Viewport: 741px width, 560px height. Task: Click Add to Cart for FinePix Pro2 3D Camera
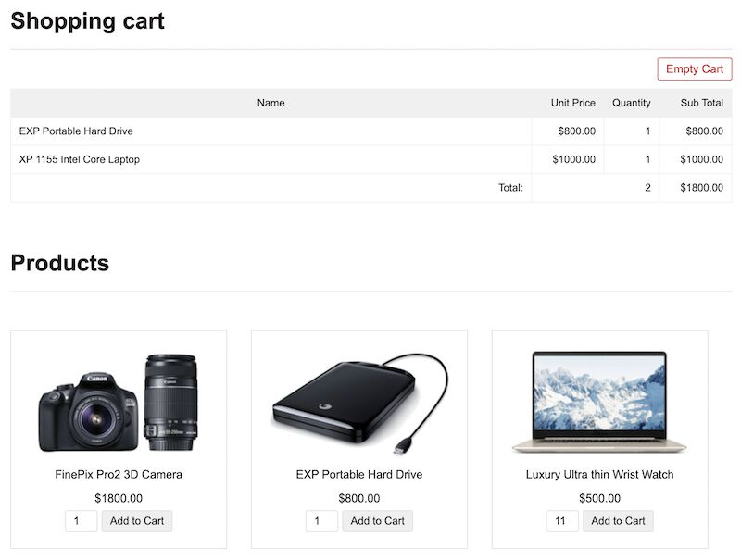[x=137, y=520]
